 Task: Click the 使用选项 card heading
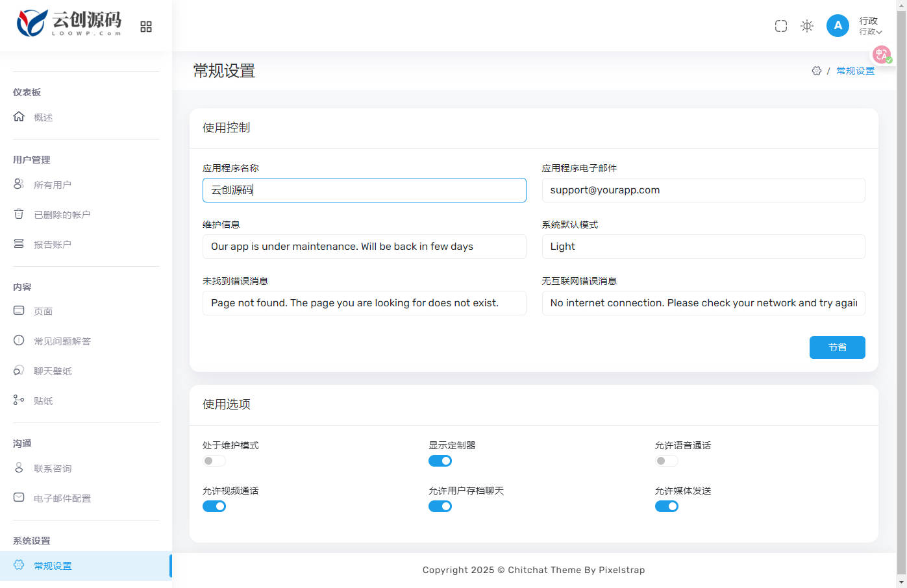coord(226,404)
